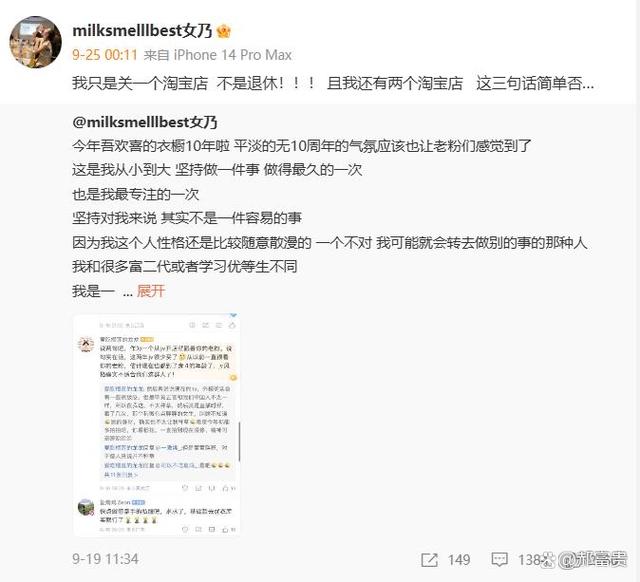This screenshot has width=640, height=582.
Task: Follow the @milksmelllbest女乃 mention in the quoted post
Action: [145, 122]
